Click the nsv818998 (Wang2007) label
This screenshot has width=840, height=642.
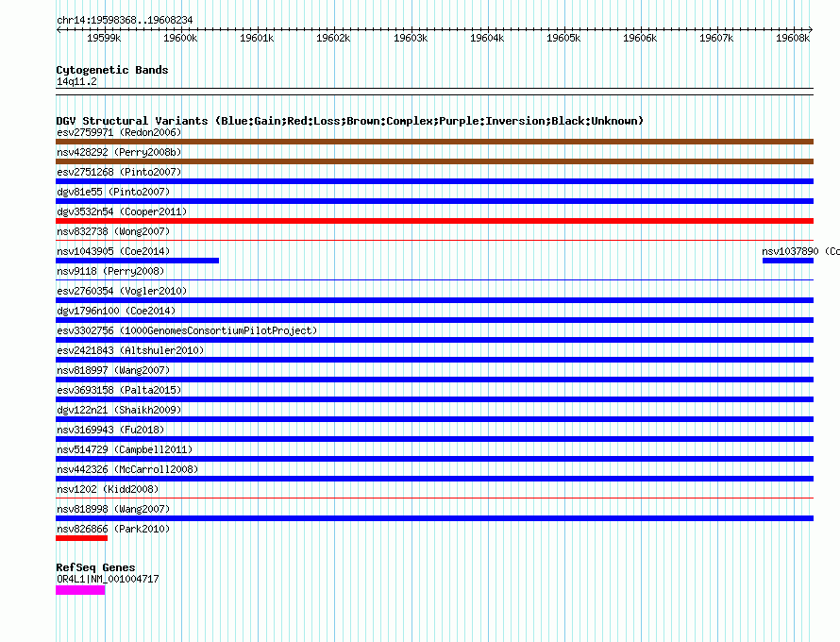point(113,509)
